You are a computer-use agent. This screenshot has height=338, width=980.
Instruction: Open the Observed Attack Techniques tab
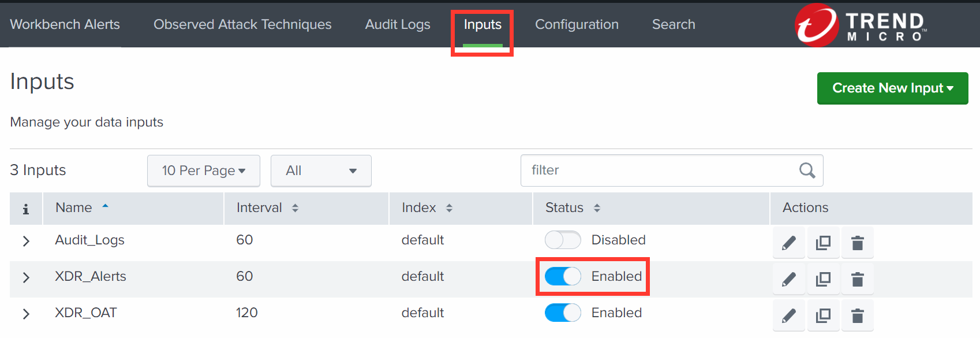point(242,24)
